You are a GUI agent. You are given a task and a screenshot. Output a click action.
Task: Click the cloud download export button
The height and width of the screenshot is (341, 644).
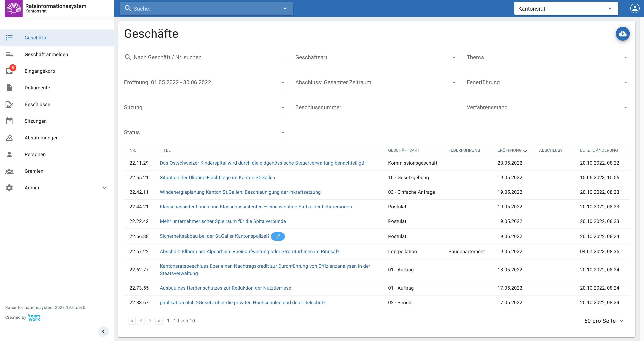(622, 34)
